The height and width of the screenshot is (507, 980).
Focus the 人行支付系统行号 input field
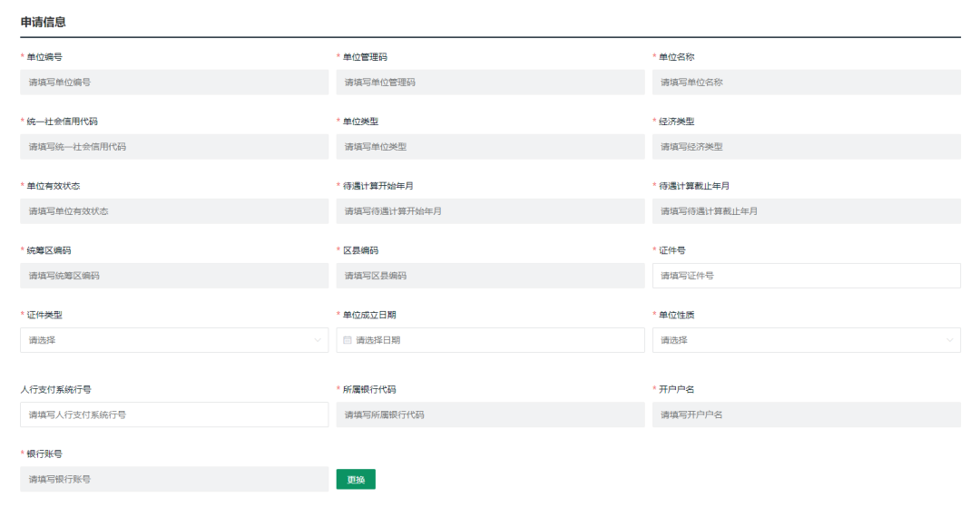[x=174, y=414]
